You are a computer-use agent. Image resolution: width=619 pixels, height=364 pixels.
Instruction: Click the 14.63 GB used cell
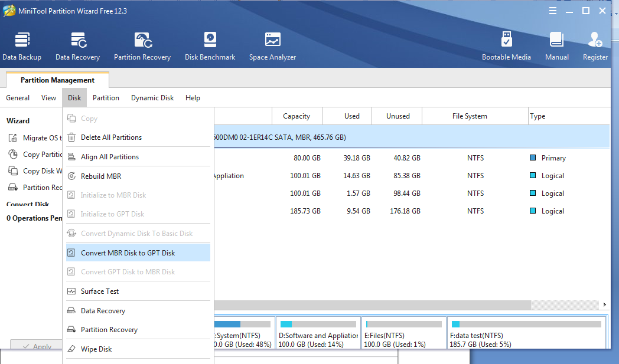coord(357,176)
